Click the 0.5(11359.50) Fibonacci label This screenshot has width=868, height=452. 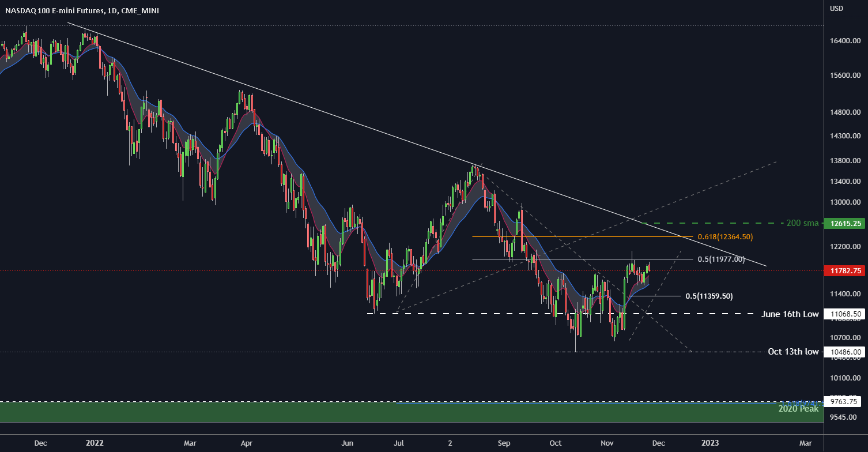pyautogui.click(x=709, y=296)
